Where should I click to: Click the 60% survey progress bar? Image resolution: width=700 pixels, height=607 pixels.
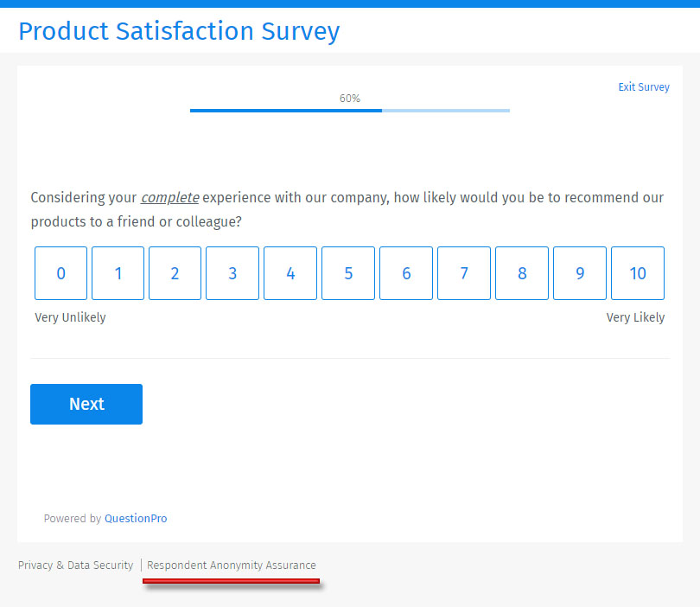tap(349, 110)
